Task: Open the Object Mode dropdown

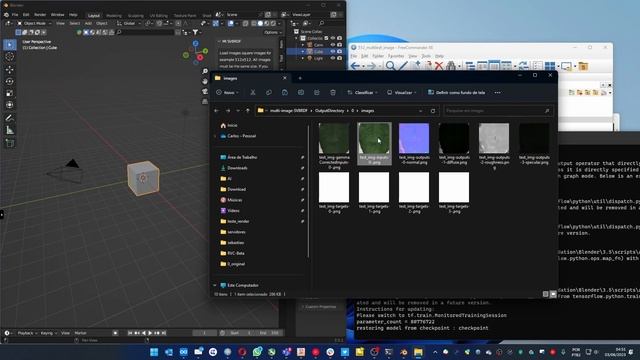Action: [x=34, y=23]
